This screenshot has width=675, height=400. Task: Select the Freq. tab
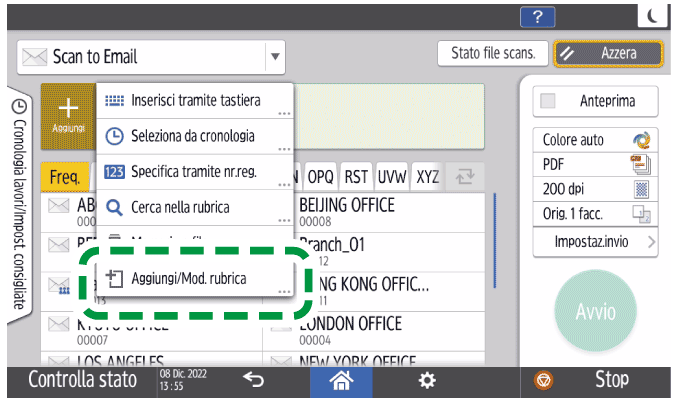pyautogui.click(x=65, y=177)
